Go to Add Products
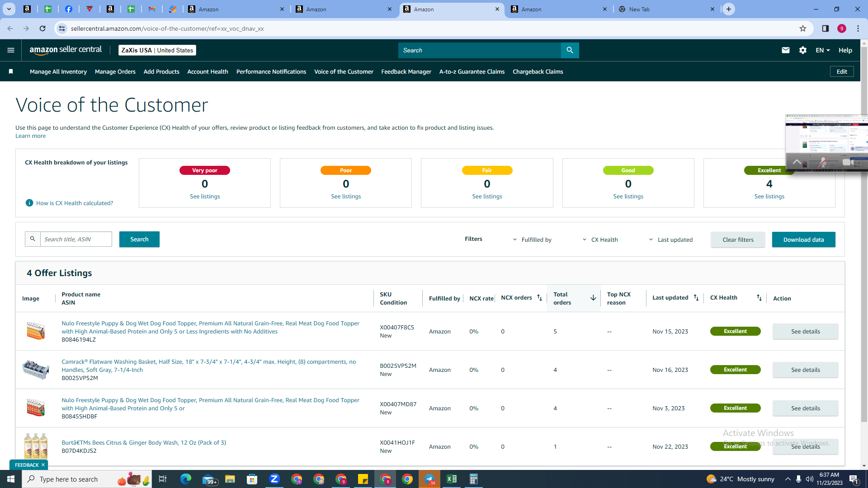The height and width of the screenshot is (488, 868). [x=161, y=71]
